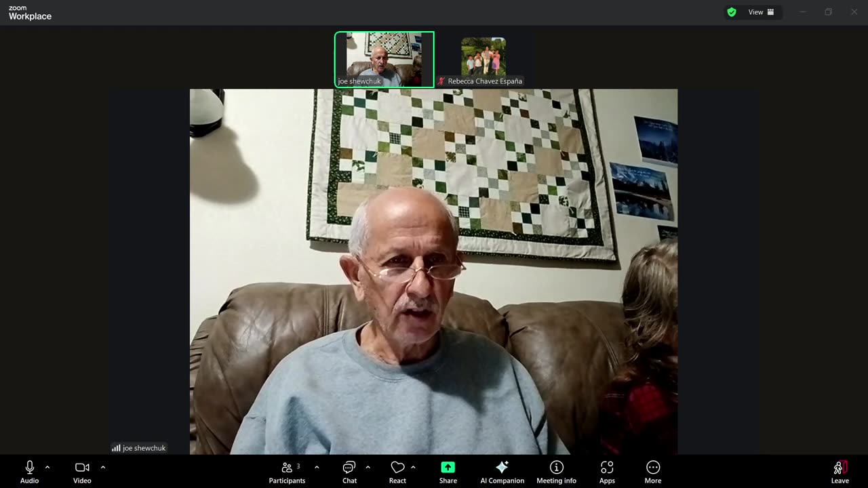Expand React options caret
This screenshot has height=488, width=868.
pyautogui.click(x=413, y=467)
